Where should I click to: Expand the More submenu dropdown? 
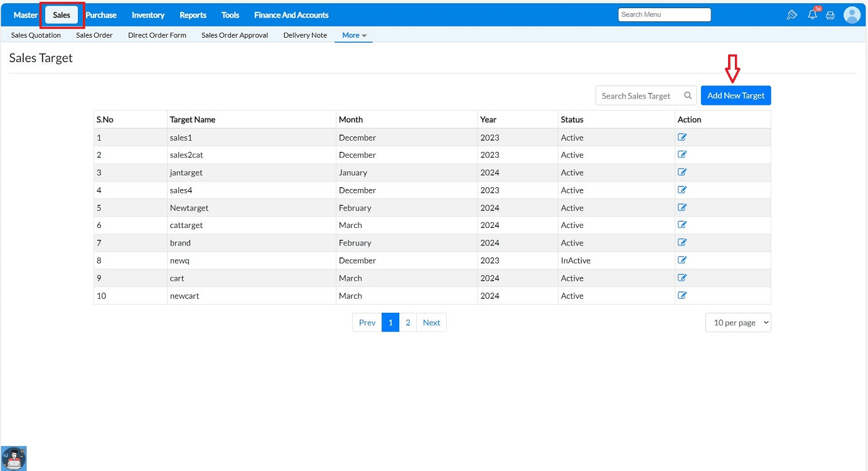tap(355, 35)
